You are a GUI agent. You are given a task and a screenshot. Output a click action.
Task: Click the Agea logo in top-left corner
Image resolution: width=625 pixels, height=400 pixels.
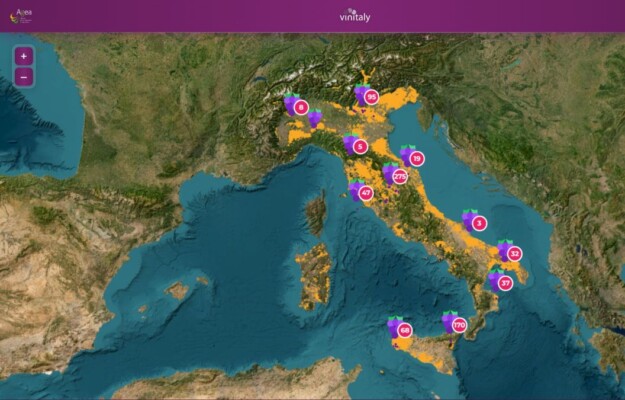click(22, 15)
